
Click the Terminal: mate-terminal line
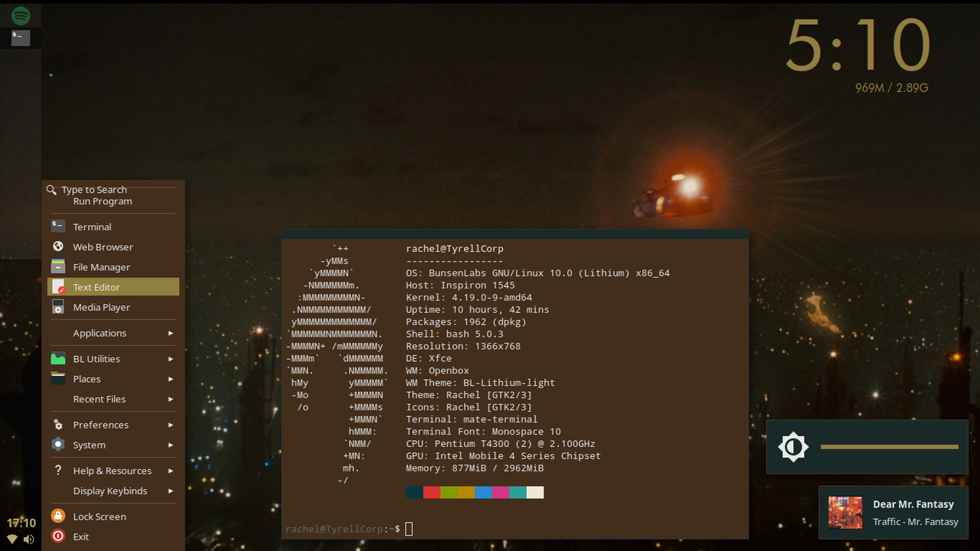point(472,419)
